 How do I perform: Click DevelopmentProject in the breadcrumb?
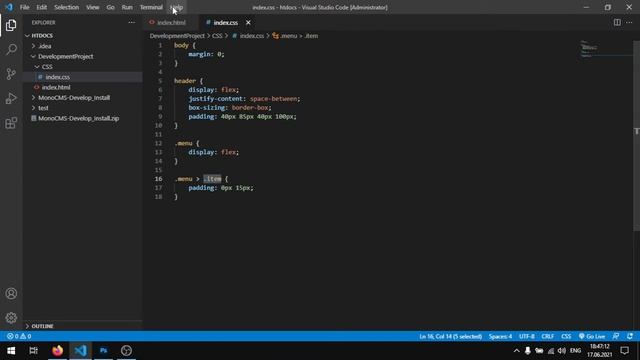177,36
